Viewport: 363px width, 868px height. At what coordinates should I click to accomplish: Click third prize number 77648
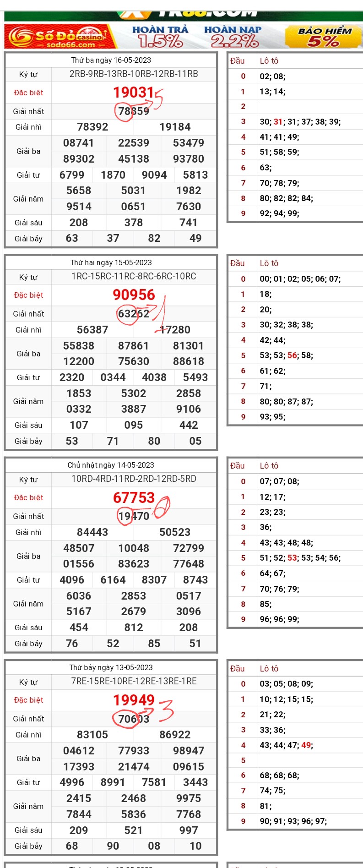coord(189,564)
